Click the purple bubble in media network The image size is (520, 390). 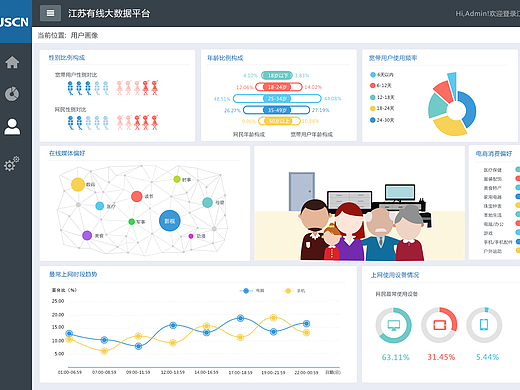point(87,235)
